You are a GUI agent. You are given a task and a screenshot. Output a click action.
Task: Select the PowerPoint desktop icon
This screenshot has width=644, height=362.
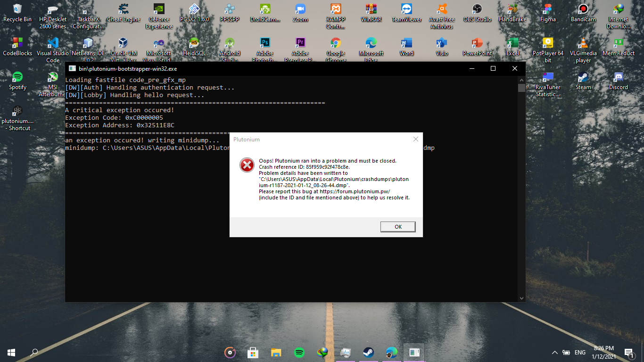[477, 47]
